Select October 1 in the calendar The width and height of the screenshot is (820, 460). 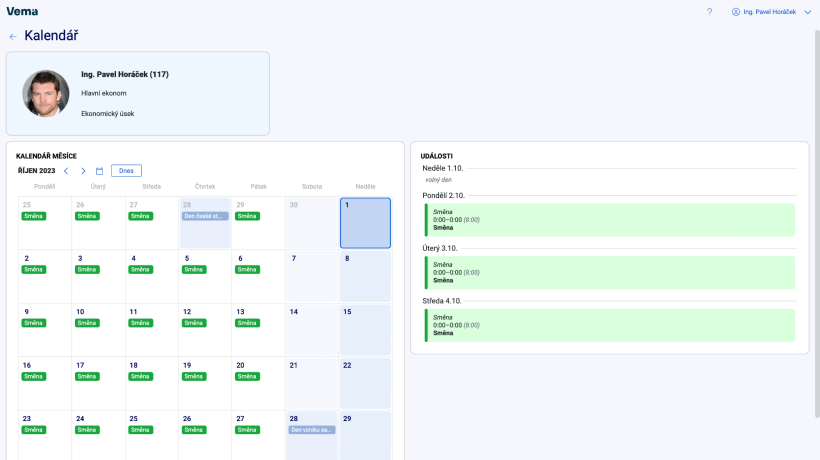365,223
